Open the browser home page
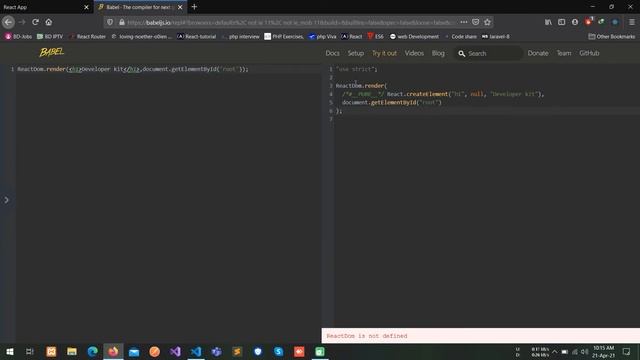Screen dimensions: 640x360 [x=49, y=22]
